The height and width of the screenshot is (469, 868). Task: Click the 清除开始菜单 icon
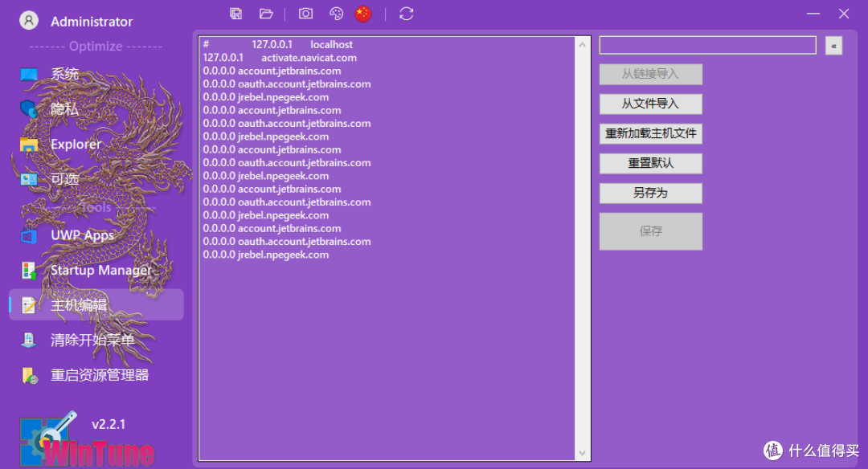click(29, 341)
